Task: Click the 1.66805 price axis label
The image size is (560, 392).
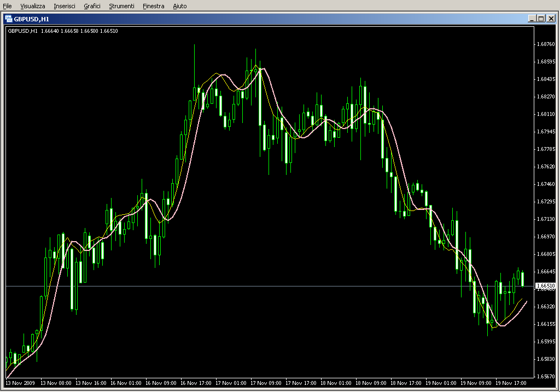Action: 546,254
